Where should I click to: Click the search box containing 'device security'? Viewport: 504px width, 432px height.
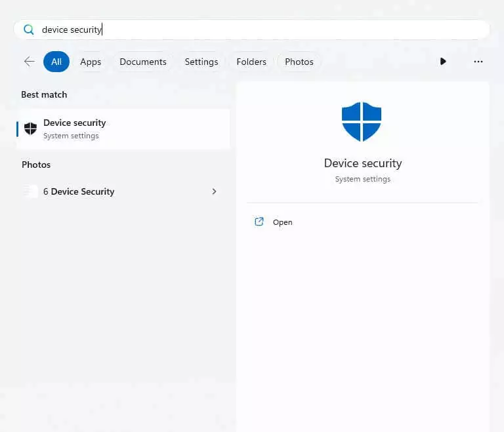coord(251,29)
